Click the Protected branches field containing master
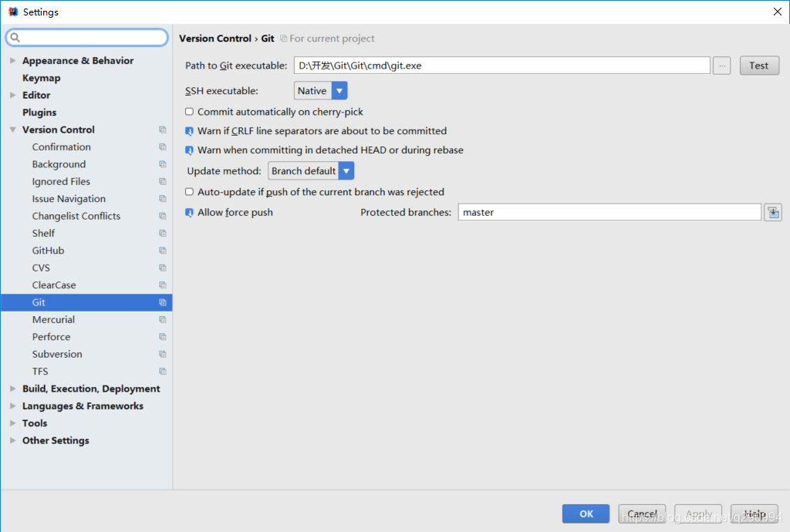Screen dimensions: 790x532 click(609, 212)
